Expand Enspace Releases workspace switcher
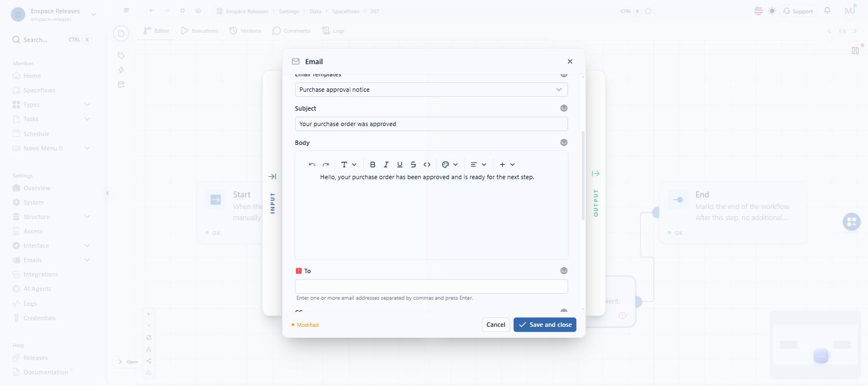 pyautogui.click(x=93, y=14)
